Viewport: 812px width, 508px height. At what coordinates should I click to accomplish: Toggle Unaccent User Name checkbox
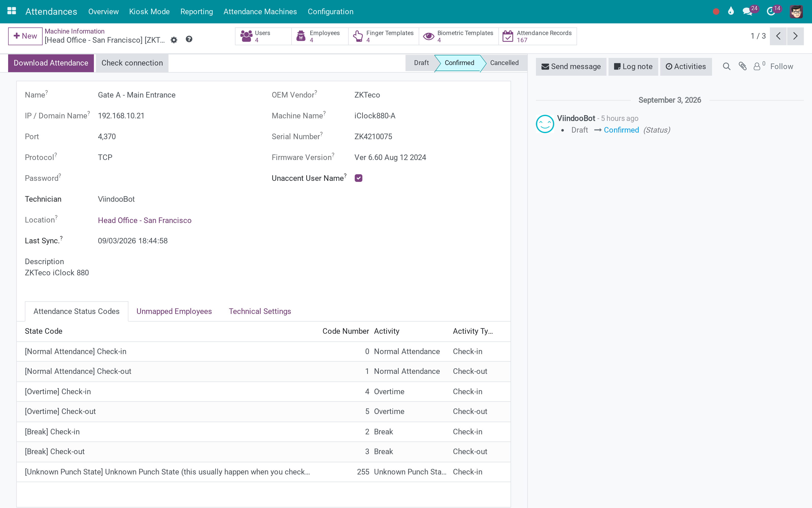click(x=358, y=178)
